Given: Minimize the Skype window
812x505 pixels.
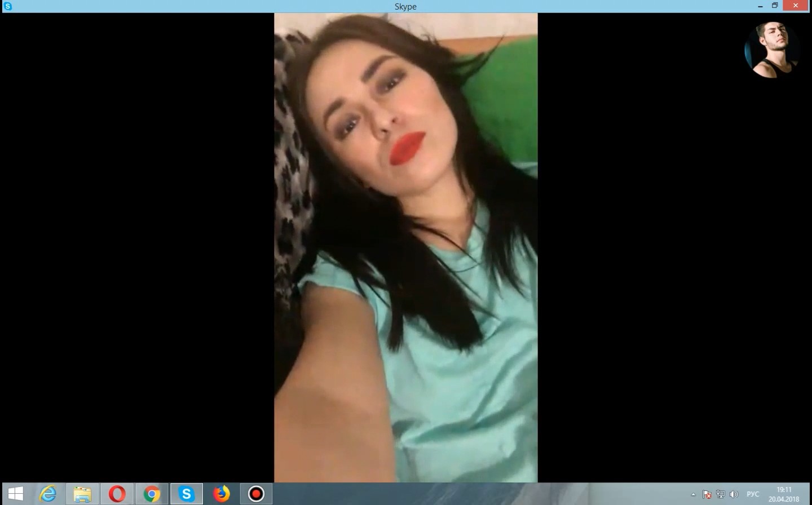Looking at the screenshot, I should [x=760, y=6].
